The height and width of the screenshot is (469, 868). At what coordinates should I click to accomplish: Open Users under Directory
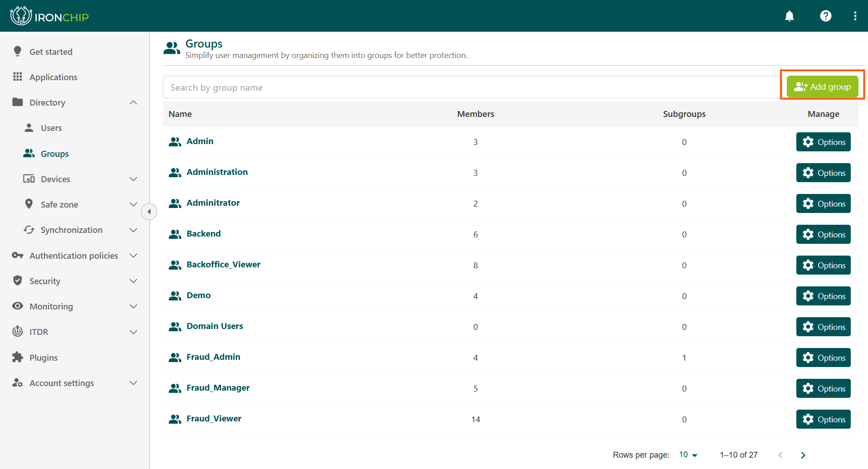(x=51, y=128)
